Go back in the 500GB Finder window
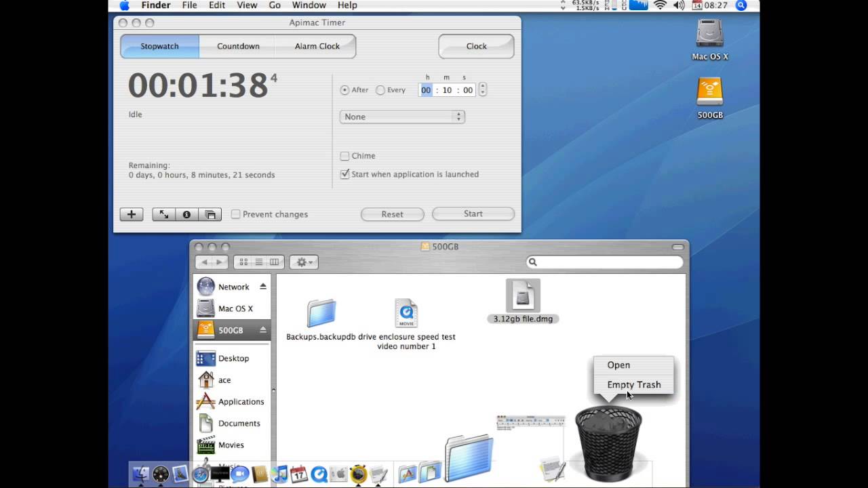 (x=204, y=262)
